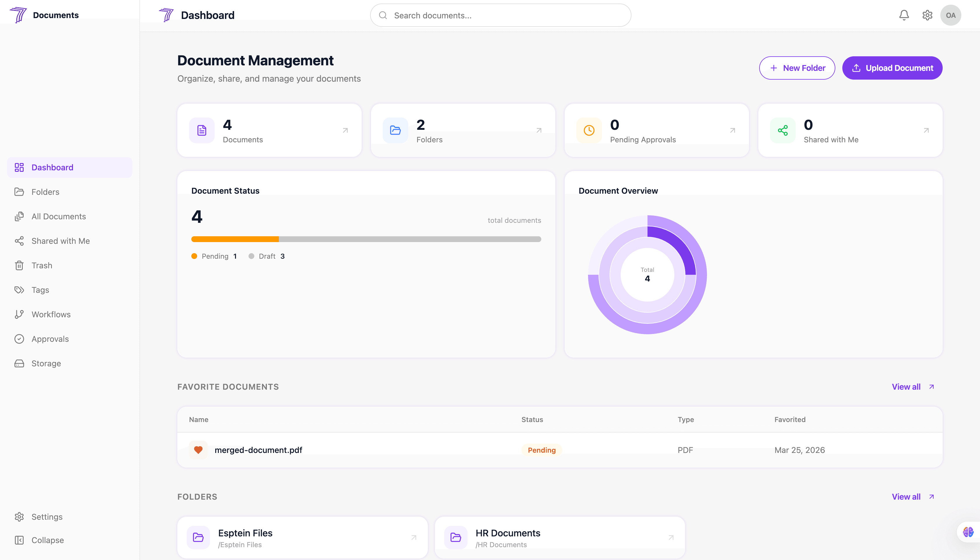Collapse the sidebar

(70, 540)
